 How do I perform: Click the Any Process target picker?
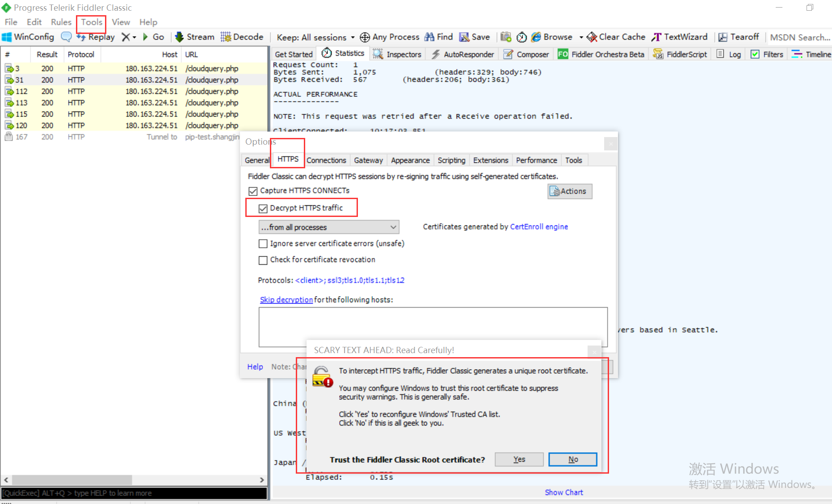pyautogui.click(x=390, y=37)
